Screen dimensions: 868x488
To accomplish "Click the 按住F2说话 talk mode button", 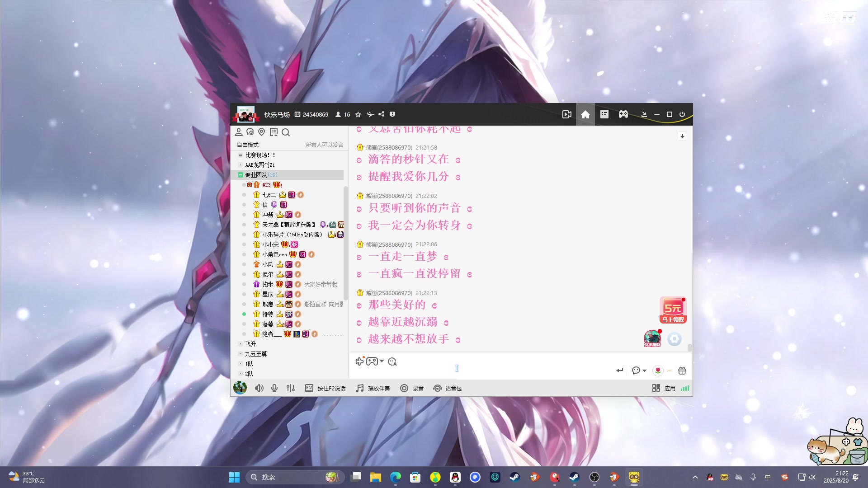I will click(x=325, y=388).
